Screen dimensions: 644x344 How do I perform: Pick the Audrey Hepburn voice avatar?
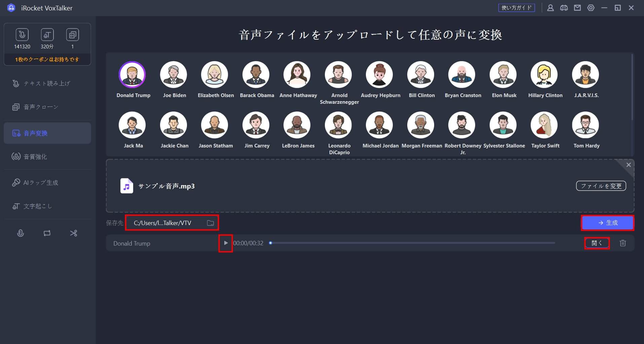[x=379, y=75]
